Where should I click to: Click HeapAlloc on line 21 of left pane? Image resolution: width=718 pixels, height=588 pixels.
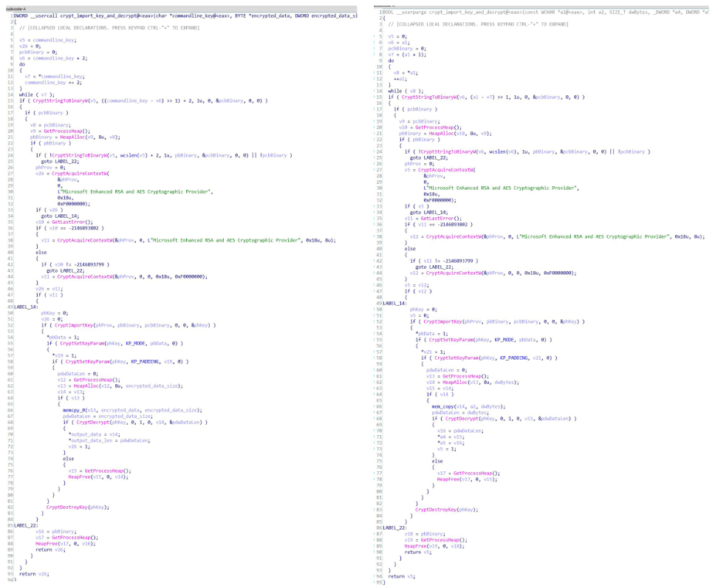pyautogui.click(x=72, y=137)
